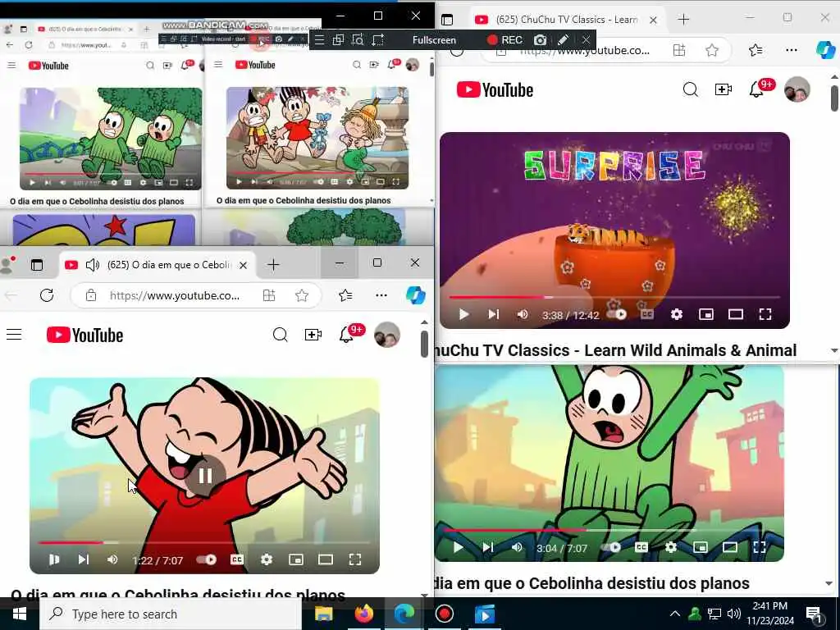
Task: Open miniplayer in the 1:22 / 7:07 player
Action: click(x=295, y=559)
